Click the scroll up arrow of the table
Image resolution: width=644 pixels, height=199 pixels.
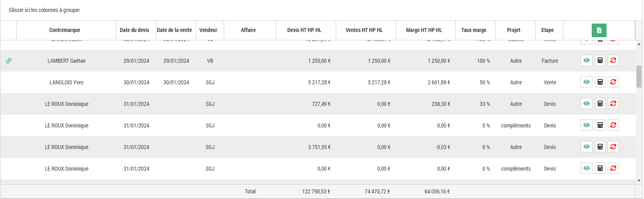639,44
